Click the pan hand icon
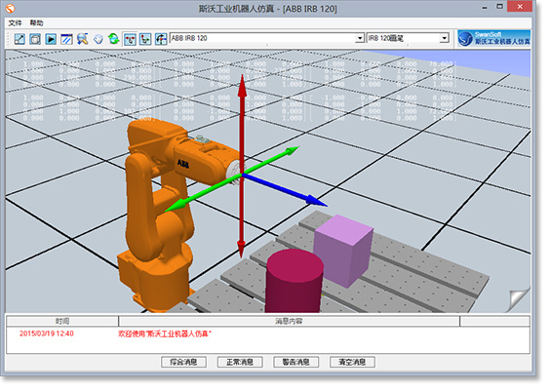Screen dimensions: 550x392 (x=98, y=39)
